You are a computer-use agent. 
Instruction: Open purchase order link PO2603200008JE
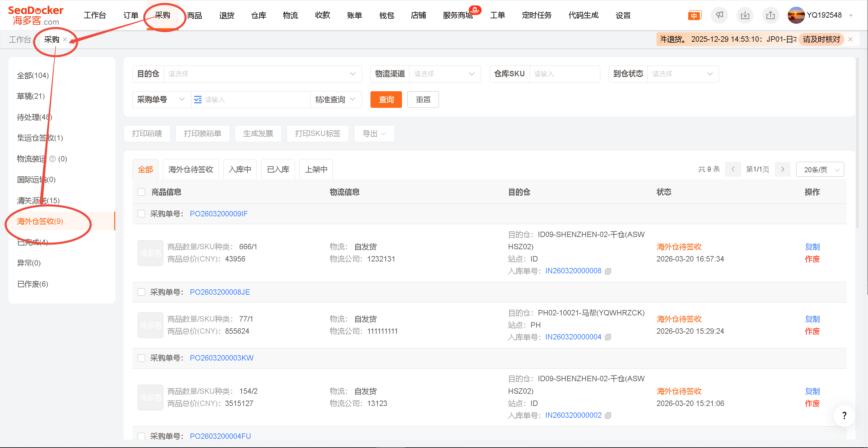[x=220, y=292]
